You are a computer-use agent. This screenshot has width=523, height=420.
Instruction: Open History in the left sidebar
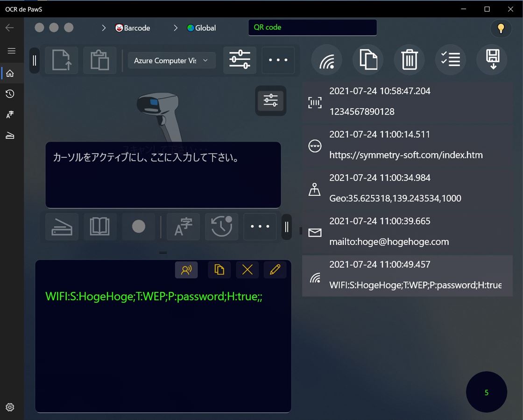[x=10, y=94]
